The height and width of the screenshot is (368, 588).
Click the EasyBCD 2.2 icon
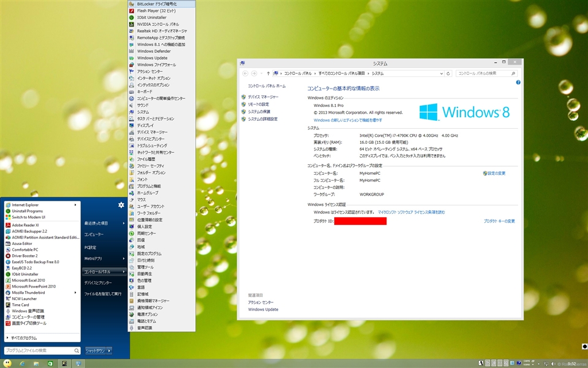point(8,268)
